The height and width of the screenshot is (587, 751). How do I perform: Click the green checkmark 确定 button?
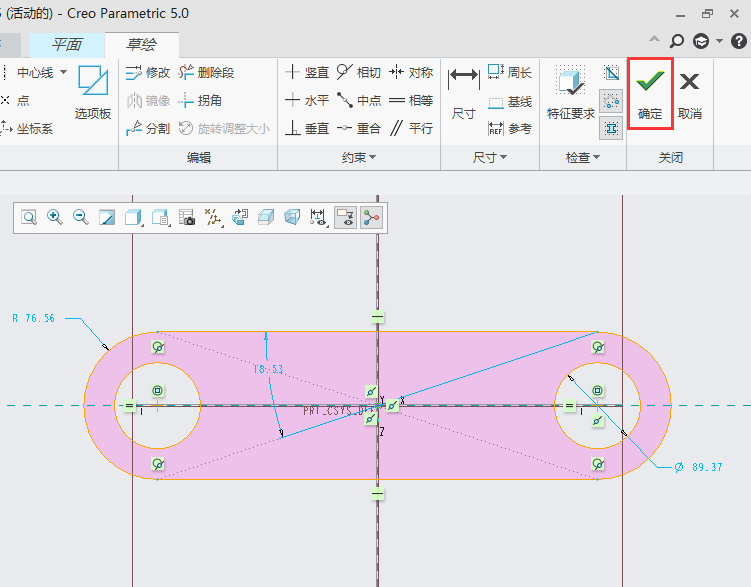click(x=650, y=93)
